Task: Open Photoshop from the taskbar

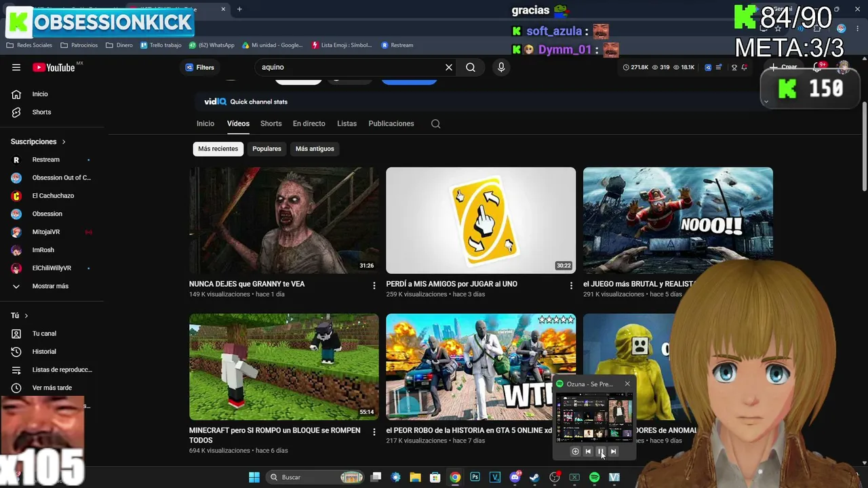Action: (475, 477)
